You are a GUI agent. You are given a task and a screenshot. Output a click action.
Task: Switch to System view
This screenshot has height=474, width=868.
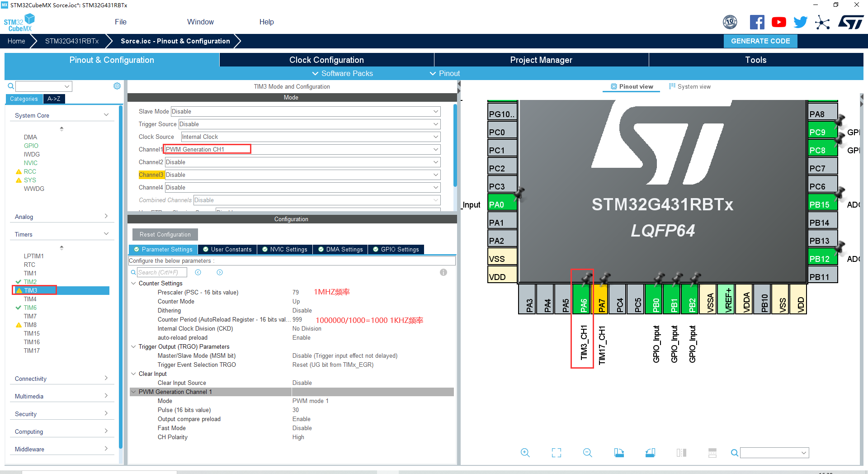tap(690, 86)
